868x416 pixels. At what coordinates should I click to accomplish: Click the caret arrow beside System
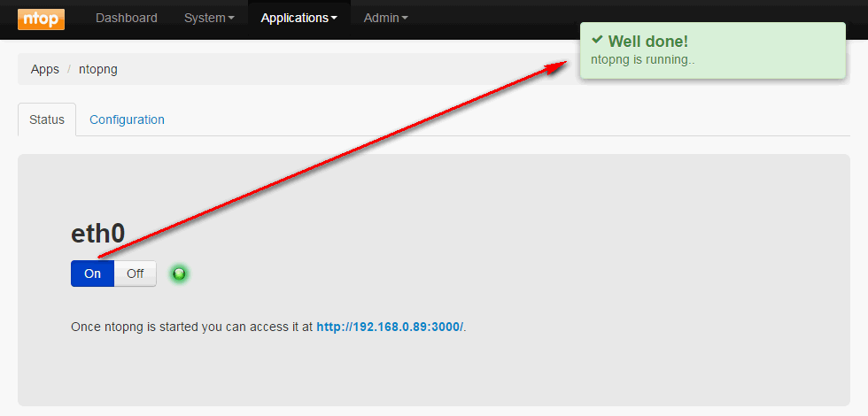click(231, 19)
